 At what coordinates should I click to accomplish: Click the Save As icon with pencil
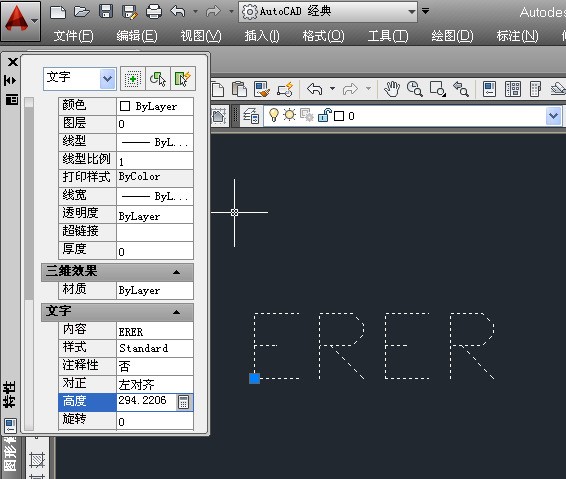(x=130, y=12)
